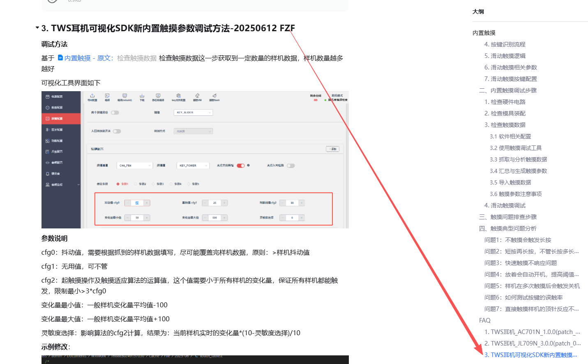
Task: Open outline item 3.5 导入触摸数据
Action: click(510, 182)
